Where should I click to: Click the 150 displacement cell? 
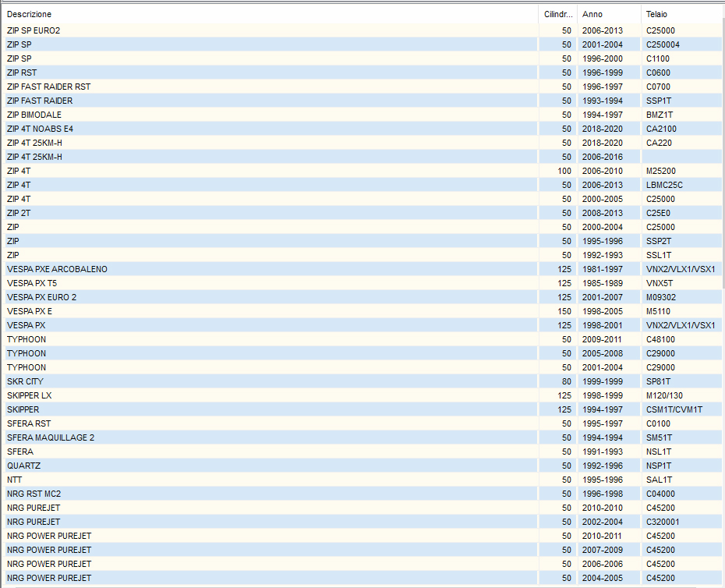click(558, 311)
